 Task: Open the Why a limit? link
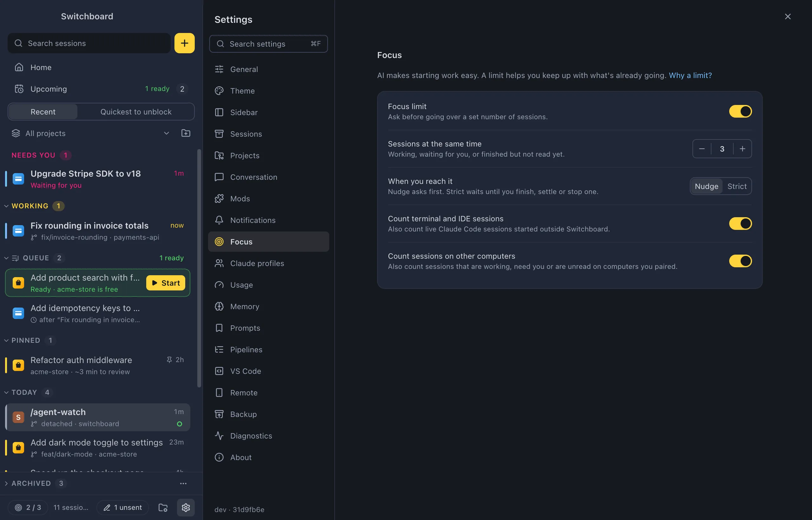[x=690, y=75]
